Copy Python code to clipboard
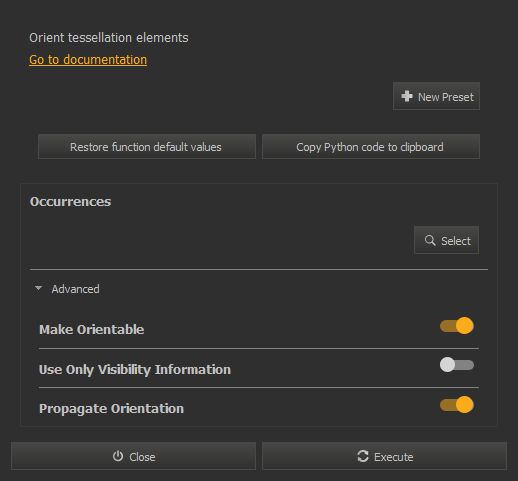 point(371,147)
